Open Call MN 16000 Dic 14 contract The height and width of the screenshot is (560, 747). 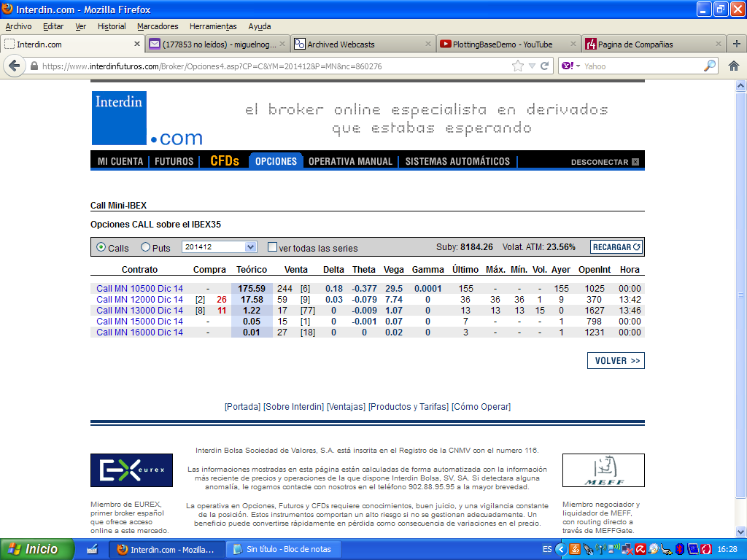[x=139, y=332]
